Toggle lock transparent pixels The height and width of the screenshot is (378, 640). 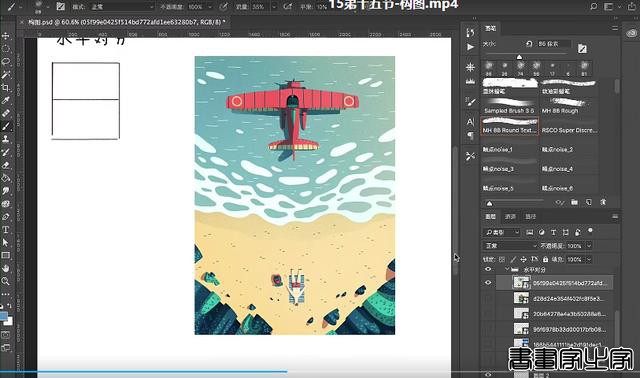[x=502, y=259]
